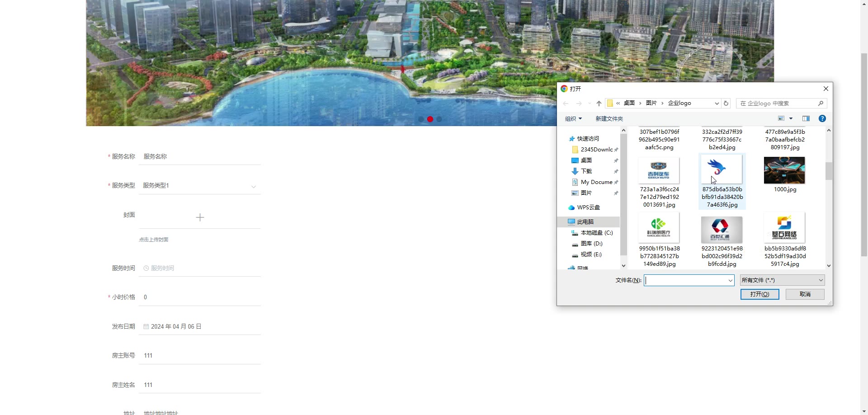Click file list scrollbar down arrow
868x415 pixels.
pos(829,266)
